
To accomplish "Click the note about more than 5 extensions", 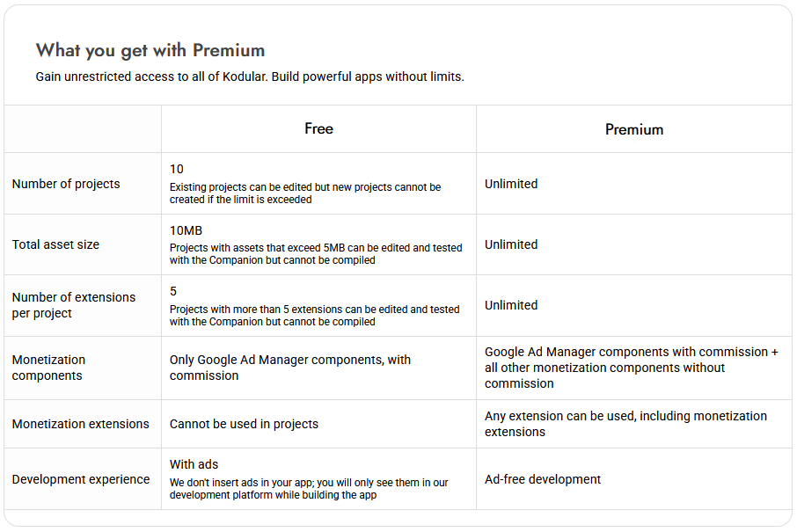I will tap(315, 315).
